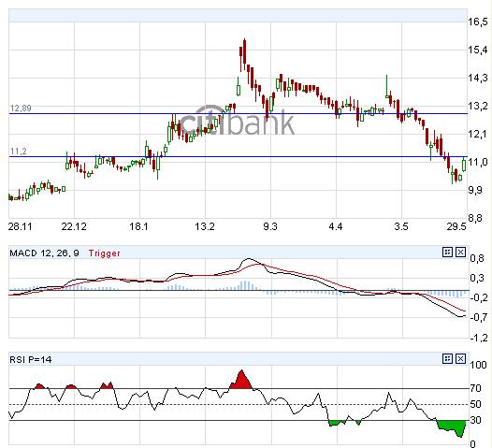This screenshot has width=492, height=448.
Task: Select the 11,2 support line label
Action: [19, 152]
